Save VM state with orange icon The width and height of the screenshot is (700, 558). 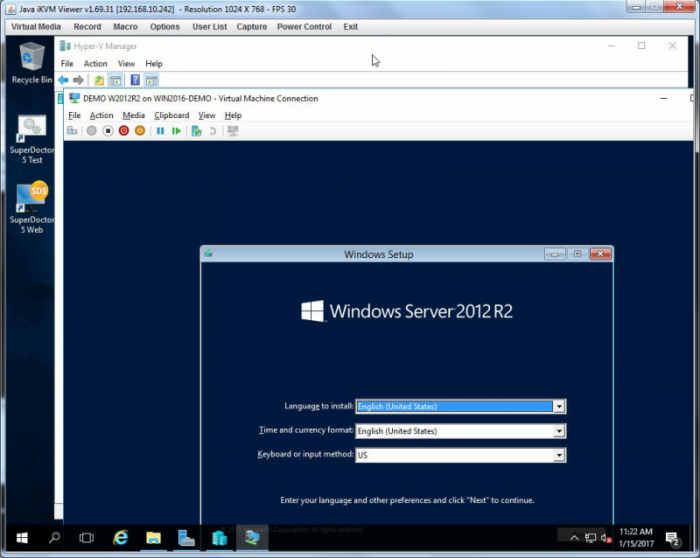click(x=140, y=131)
